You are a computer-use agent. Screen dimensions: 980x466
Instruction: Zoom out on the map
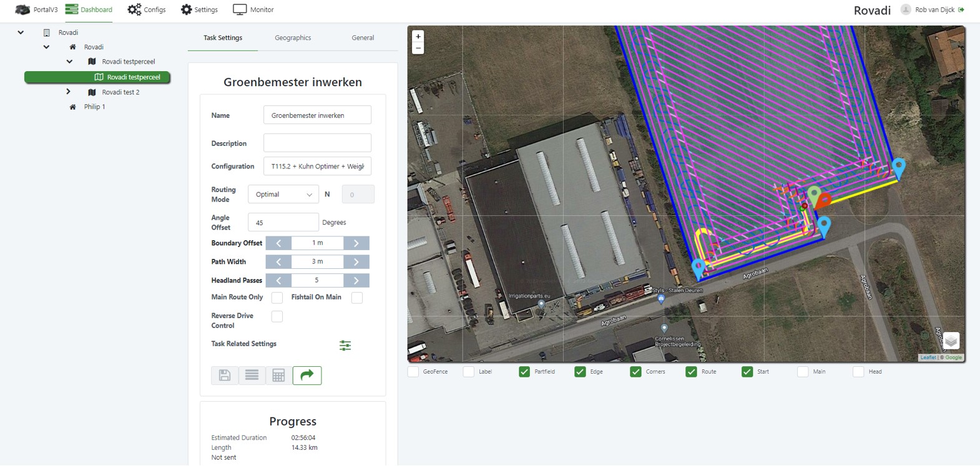(418, 48)
